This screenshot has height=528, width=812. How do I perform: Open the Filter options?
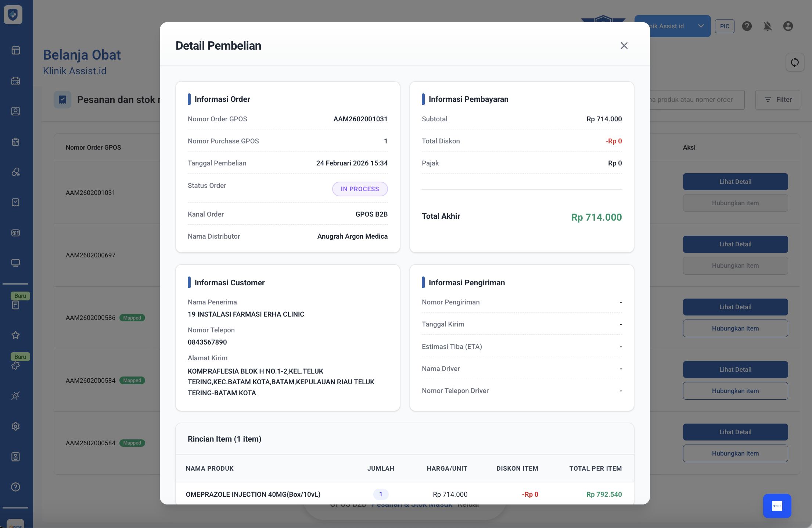[777, 100]
